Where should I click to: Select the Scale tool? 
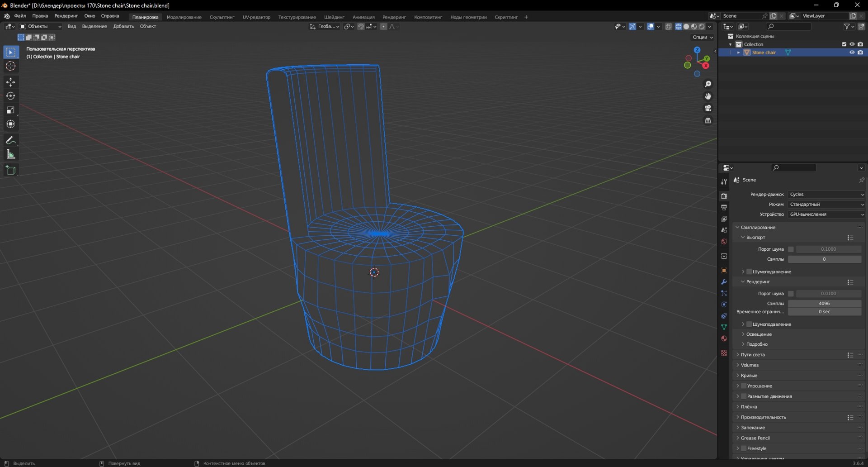pyautogui.click(x=11, y=110)
